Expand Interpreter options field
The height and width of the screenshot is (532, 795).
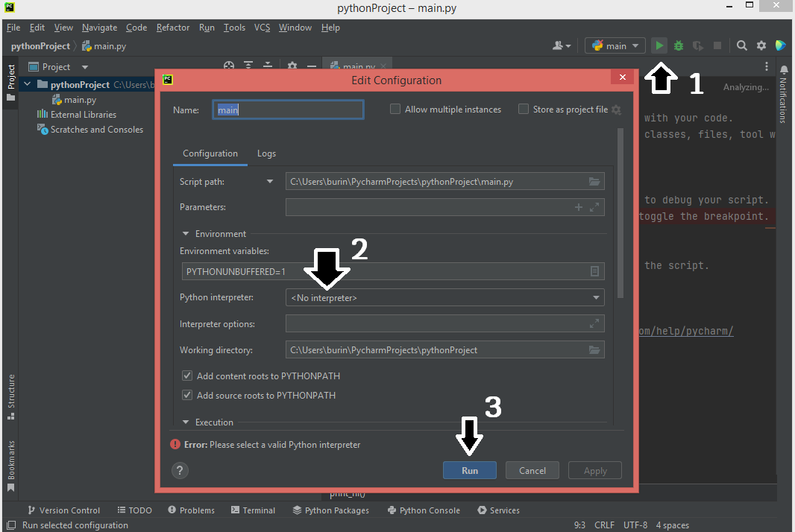click(x=594, y=323)
